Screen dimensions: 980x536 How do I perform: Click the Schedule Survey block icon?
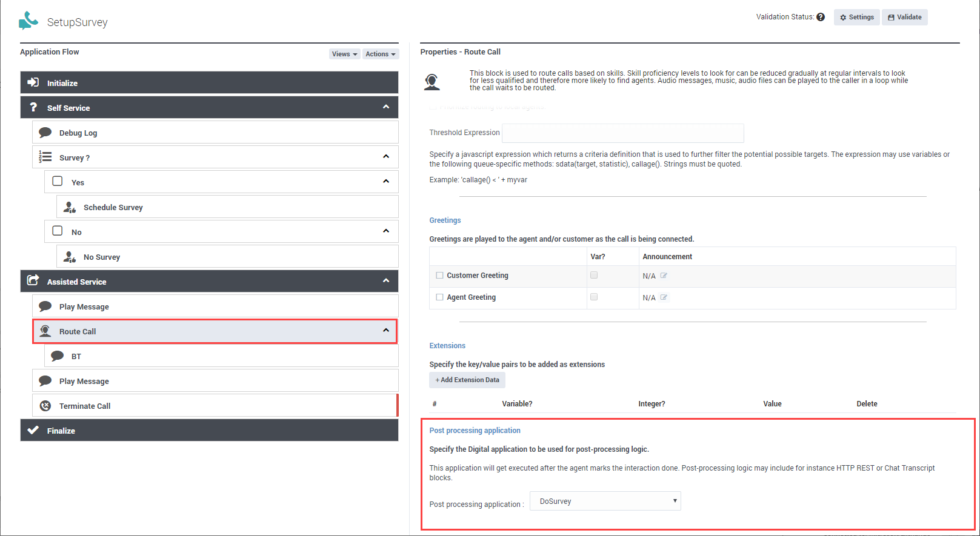click(70, 207)
